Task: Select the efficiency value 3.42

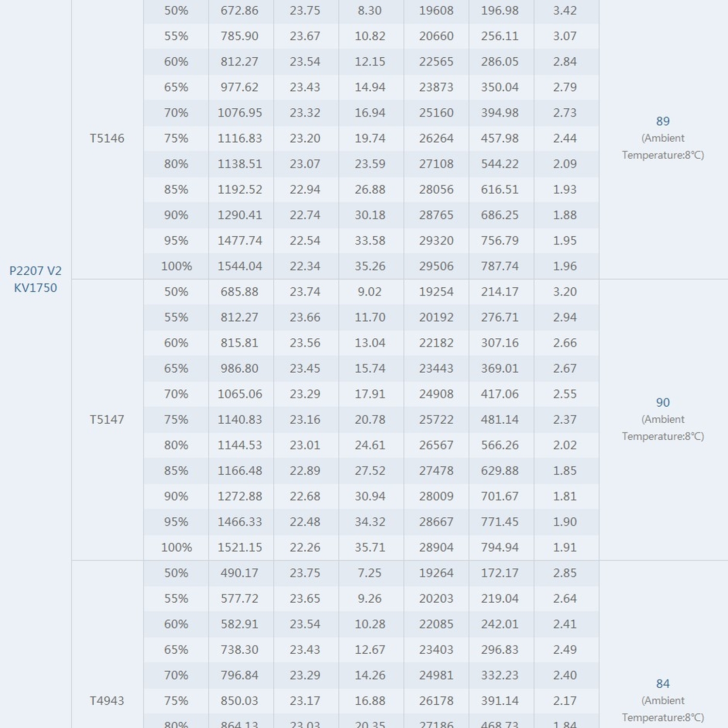Action: coord(565,10)
